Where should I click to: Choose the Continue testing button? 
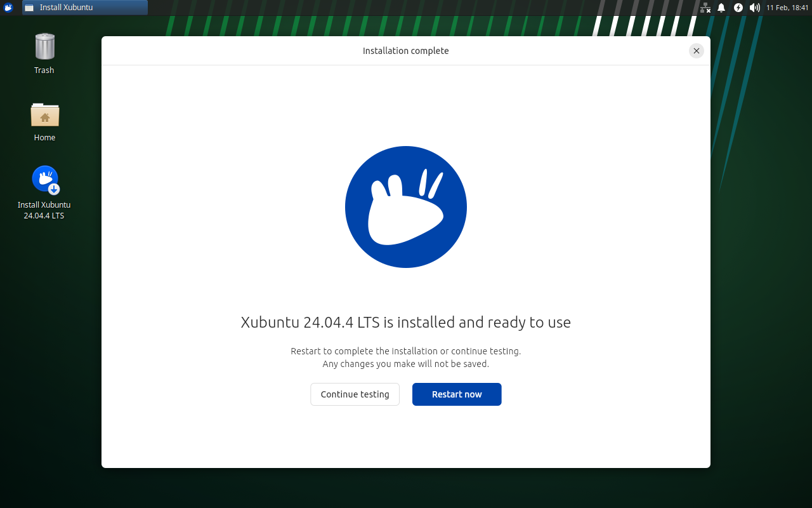355,394
